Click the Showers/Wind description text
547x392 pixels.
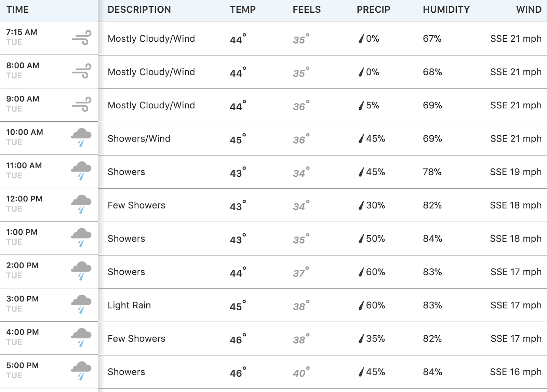point(139,138)
